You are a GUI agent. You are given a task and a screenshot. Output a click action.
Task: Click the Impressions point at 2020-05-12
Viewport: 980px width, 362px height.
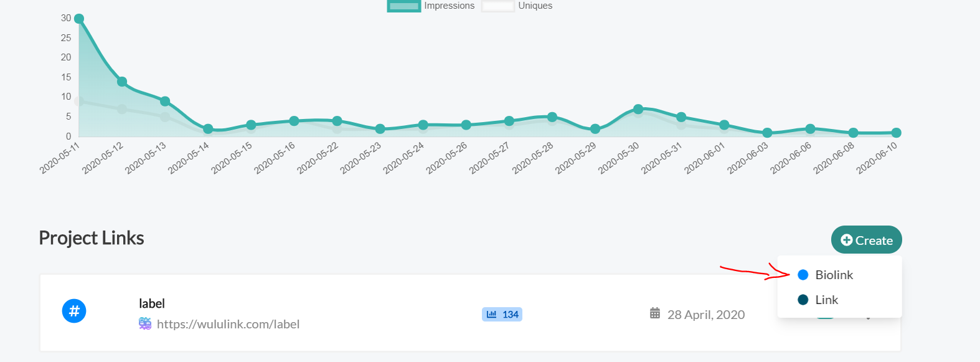(x=122, y=82)
